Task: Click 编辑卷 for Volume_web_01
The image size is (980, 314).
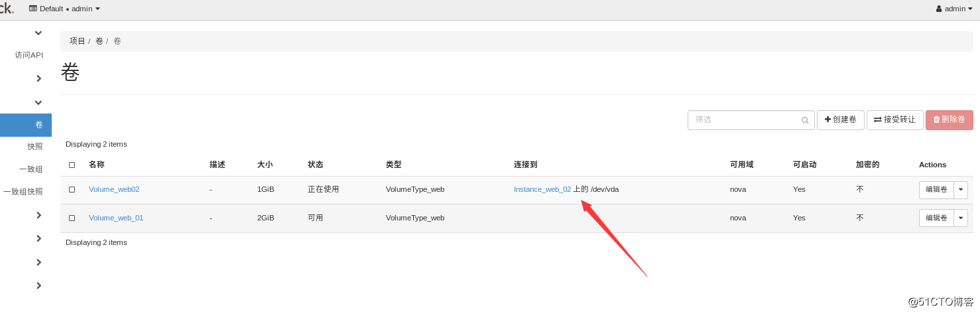Action: point(936,218)
